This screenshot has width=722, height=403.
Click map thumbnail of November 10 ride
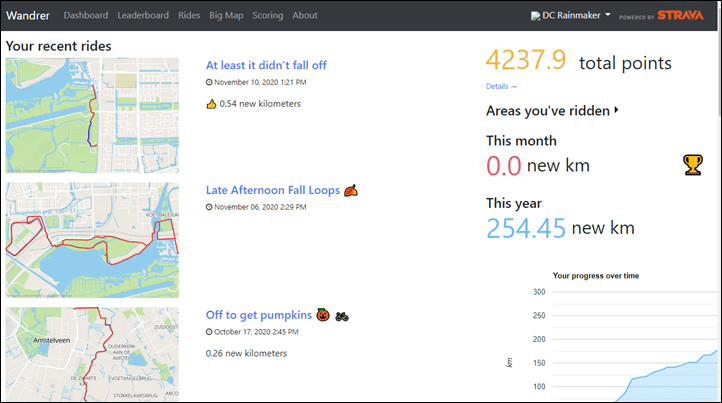pos(92,115)
